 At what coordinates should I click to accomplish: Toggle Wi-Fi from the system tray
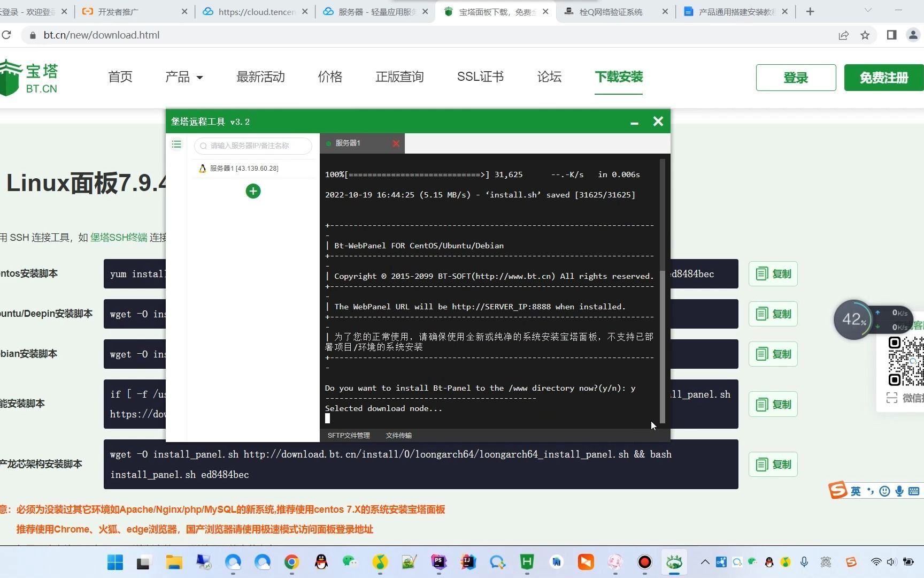coord(875,562)
